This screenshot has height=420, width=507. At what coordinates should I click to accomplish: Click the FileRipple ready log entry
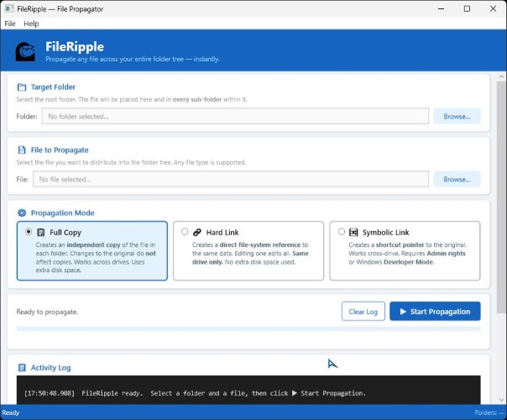coord(195,393)
